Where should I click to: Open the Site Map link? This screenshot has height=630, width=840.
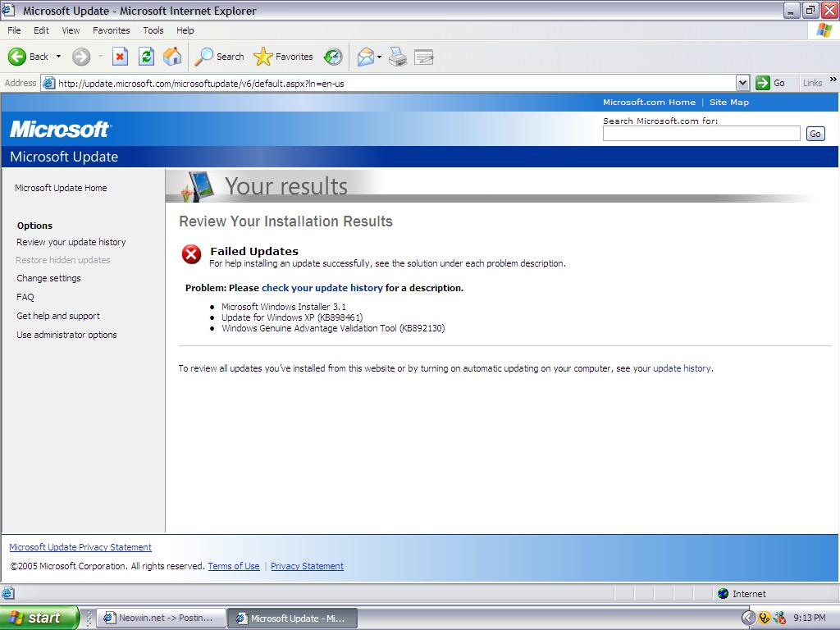(729, 102)
